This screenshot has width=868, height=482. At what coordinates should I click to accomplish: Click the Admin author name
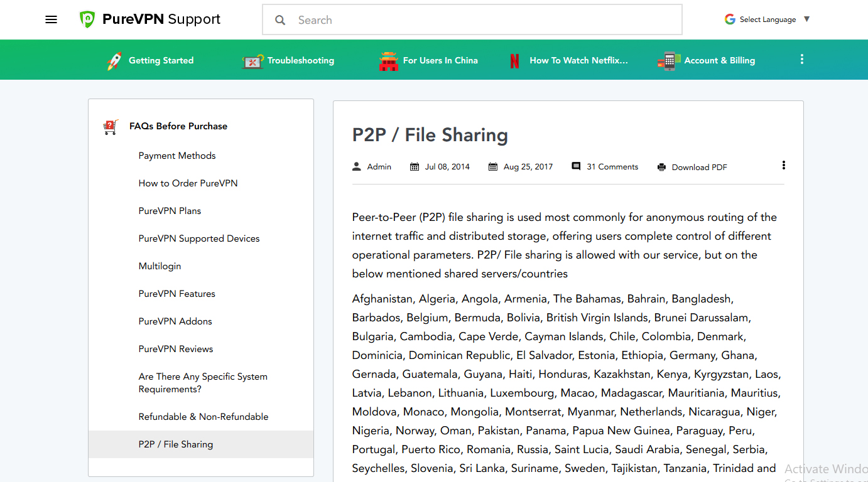[x=379, y=167]
